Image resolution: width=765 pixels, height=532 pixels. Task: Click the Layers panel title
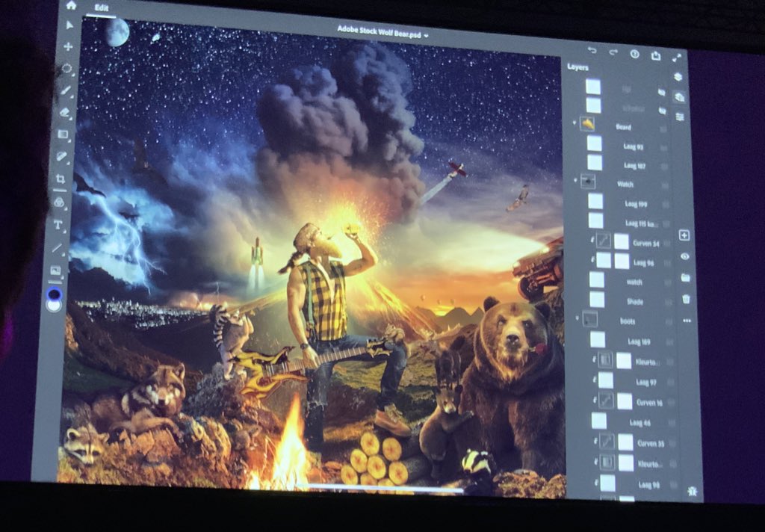(577, 67)
